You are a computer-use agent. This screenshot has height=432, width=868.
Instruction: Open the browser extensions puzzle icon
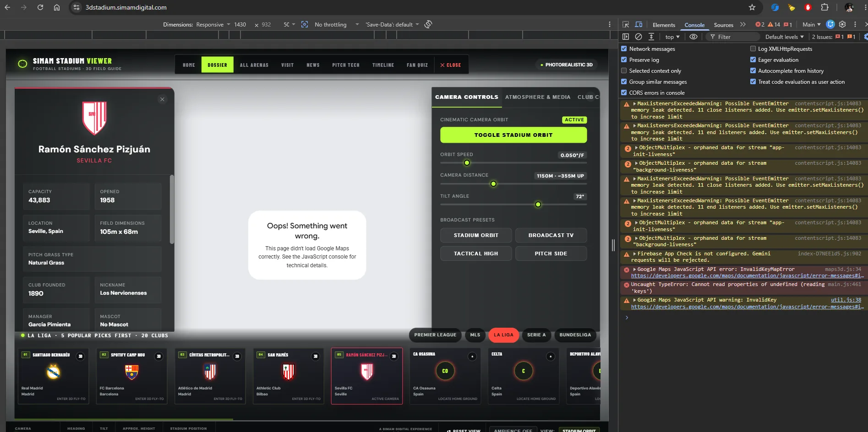(824, 7)
